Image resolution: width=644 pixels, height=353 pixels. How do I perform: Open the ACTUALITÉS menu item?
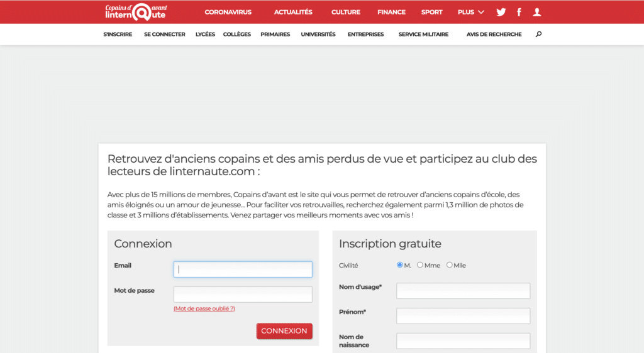pos(293,13)
